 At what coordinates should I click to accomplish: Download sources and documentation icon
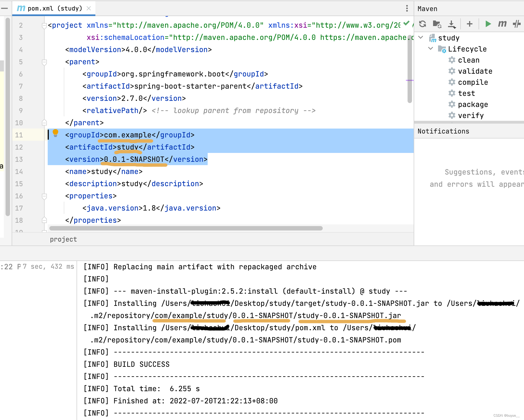[452, 24]
